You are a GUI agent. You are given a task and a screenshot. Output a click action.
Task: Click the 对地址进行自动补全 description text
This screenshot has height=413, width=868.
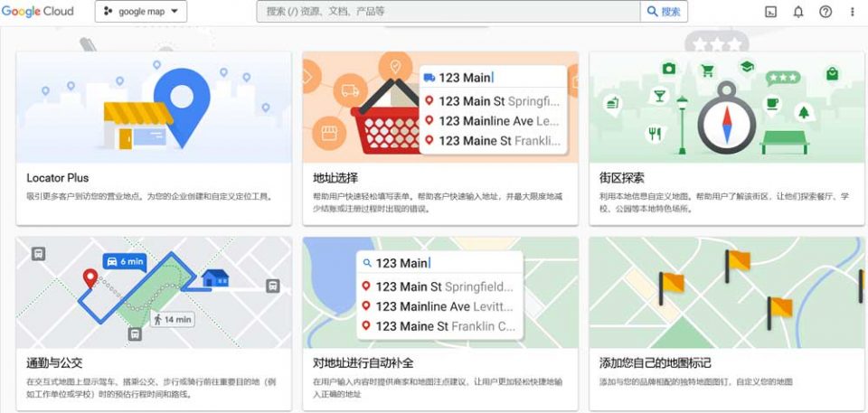(438, 388)
